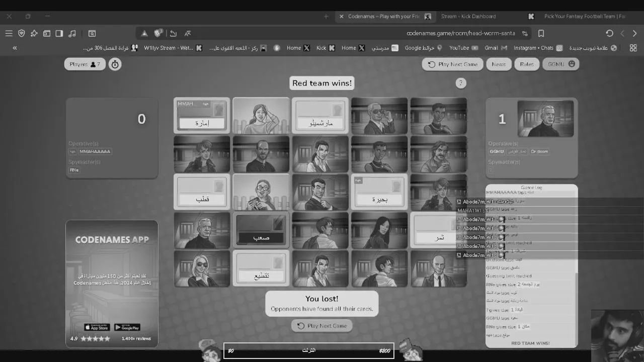Open the Gmail bookmark
644x362 pixels.
(496, 48)
